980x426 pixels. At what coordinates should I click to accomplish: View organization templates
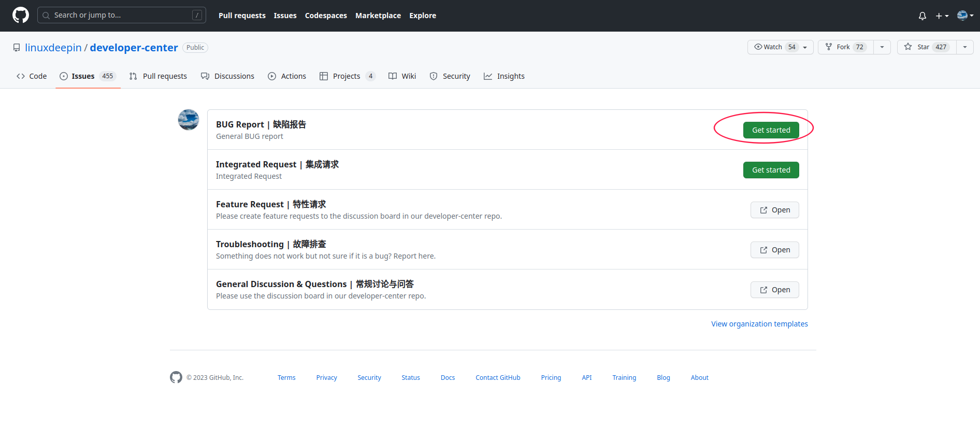[x=759, y=324]
